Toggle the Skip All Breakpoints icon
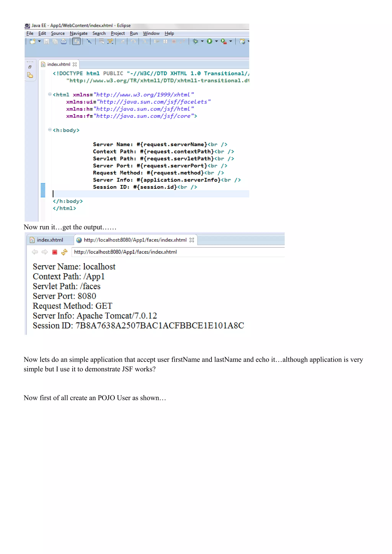This screenshot has width=392, height=554. click(89, 42)
